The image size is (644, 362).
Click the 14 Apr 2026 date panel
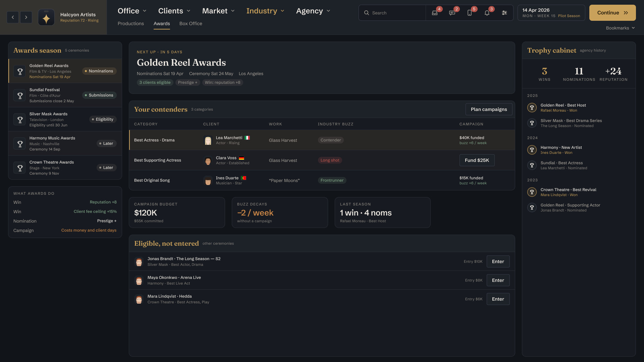[x=551, y=13]
